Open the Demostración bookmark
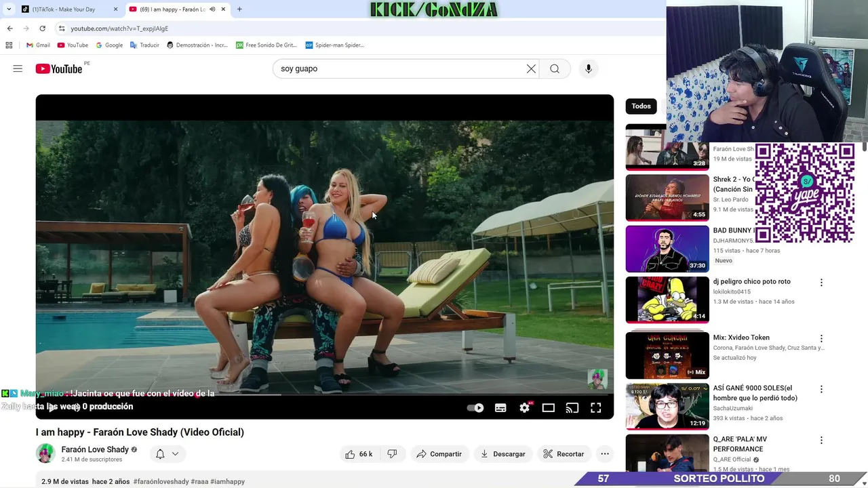The image size is (868, 488). (x=197, y=45)
